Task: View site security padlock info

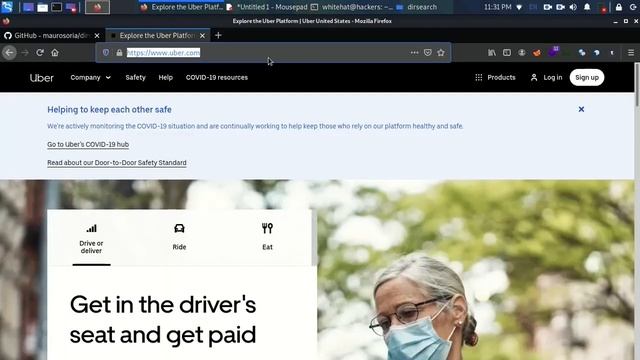Action: pos(119,53)
